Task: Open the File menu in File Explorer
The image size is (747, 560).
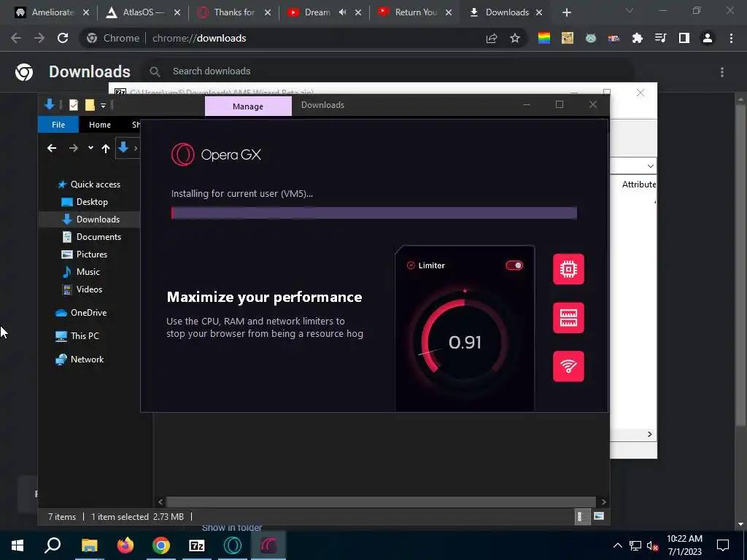Action: pos(58,125)
